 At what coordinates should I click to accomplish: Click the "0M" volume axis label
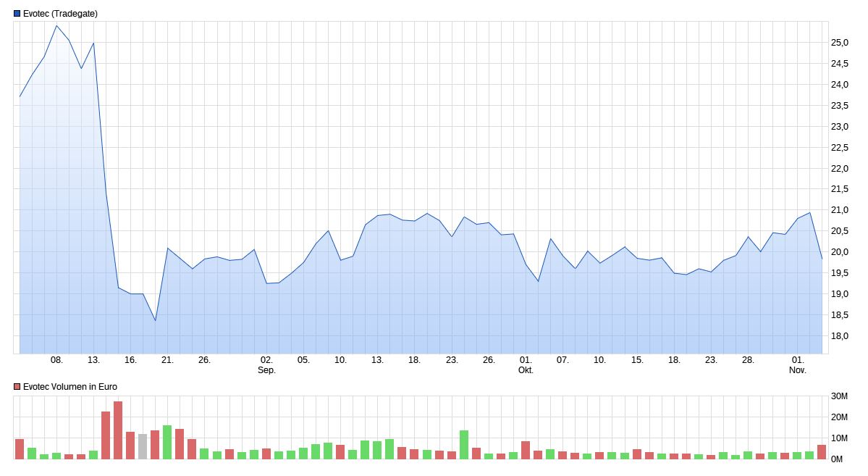837,458
